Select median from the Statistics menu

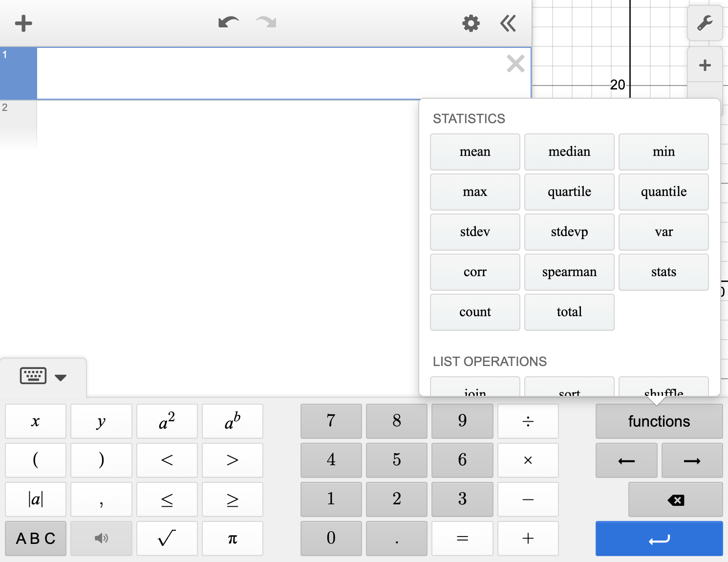(569, 151)
